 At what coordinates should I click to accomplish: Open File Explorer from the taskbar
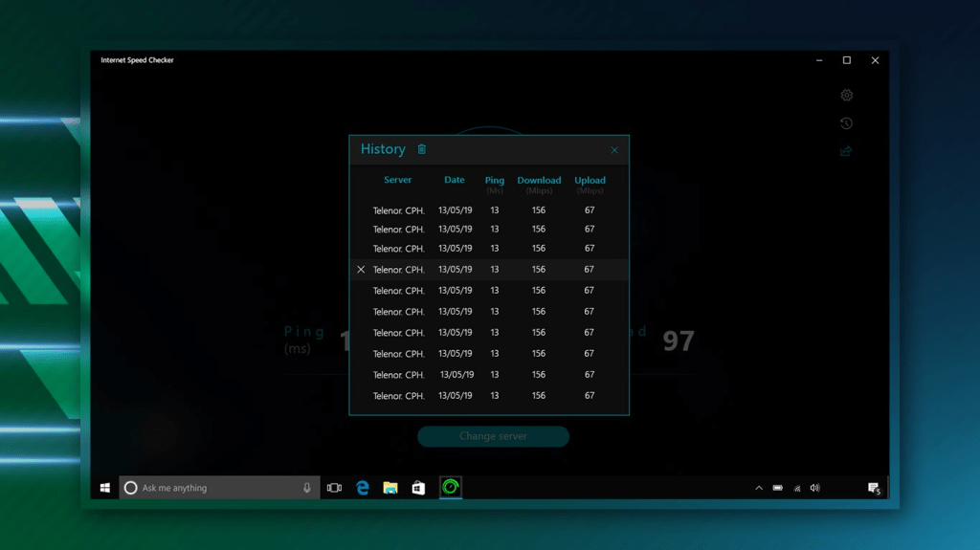pyautogui.click(x=390, y=488)
